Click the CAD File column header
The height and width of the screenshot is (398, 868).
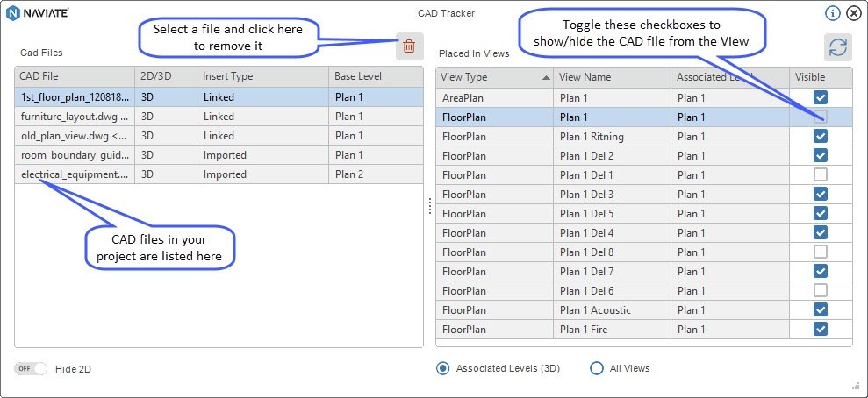(x=75, y=76)
